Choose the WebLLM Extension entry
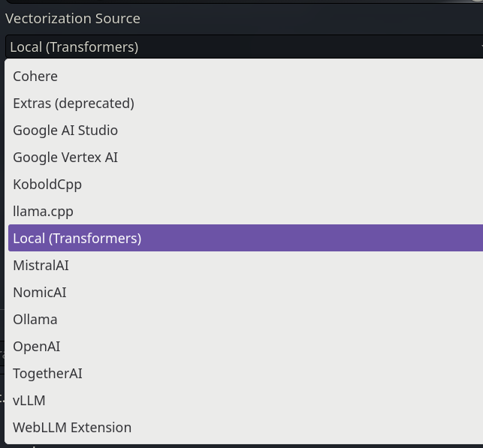The image size is (483, 448). tap(72, 428)
